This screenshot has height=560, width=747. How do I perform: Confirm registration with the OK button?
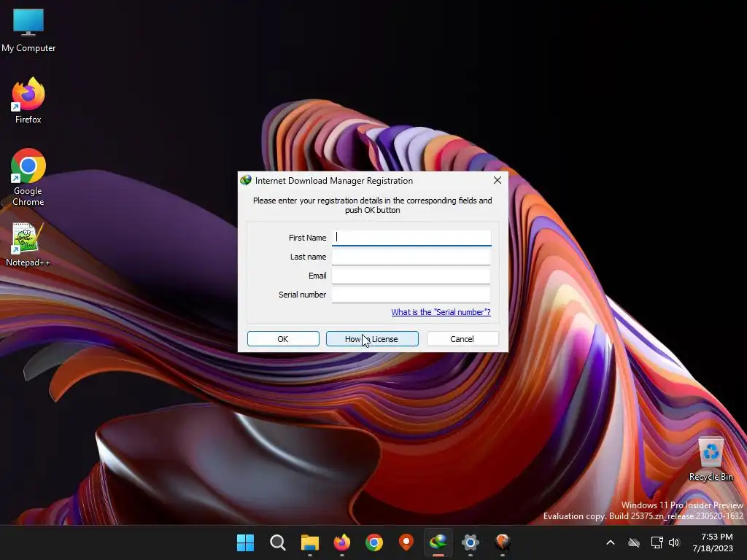pos(283,339)
